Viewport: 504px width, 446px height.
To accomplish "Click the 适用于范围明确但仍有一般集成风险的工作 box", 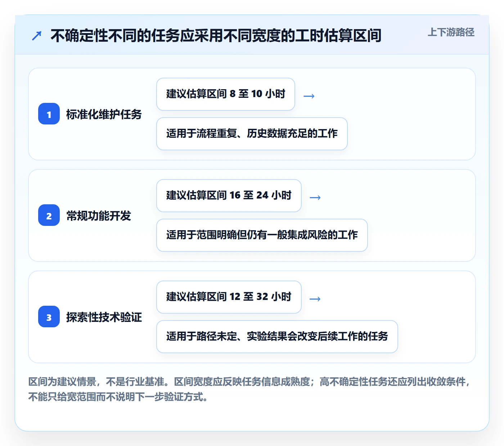I will (x=262, y=235).
